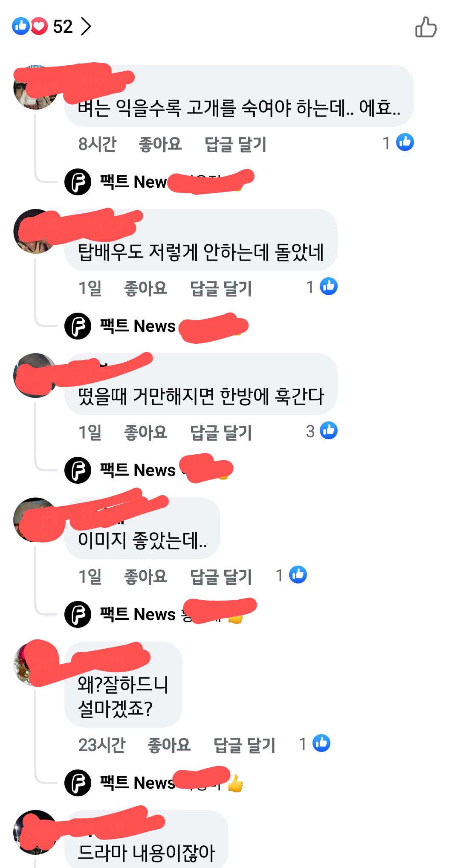
Task: Tap the outlined thumbs-up icon at top right
Action: (x=426, y=27)
